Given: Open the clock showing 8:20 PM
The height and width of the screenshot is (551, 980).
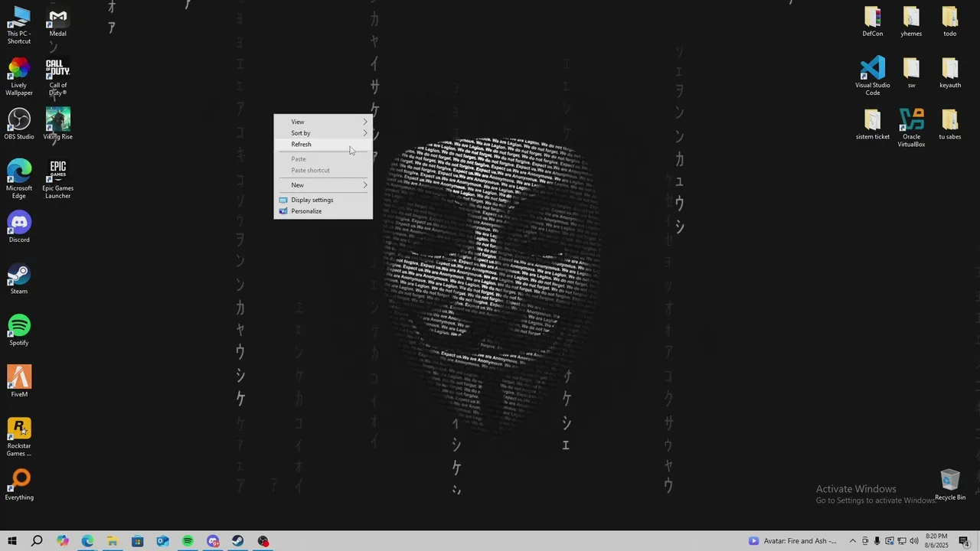Looking at the screenshot, I should click(x=936, y=541).
